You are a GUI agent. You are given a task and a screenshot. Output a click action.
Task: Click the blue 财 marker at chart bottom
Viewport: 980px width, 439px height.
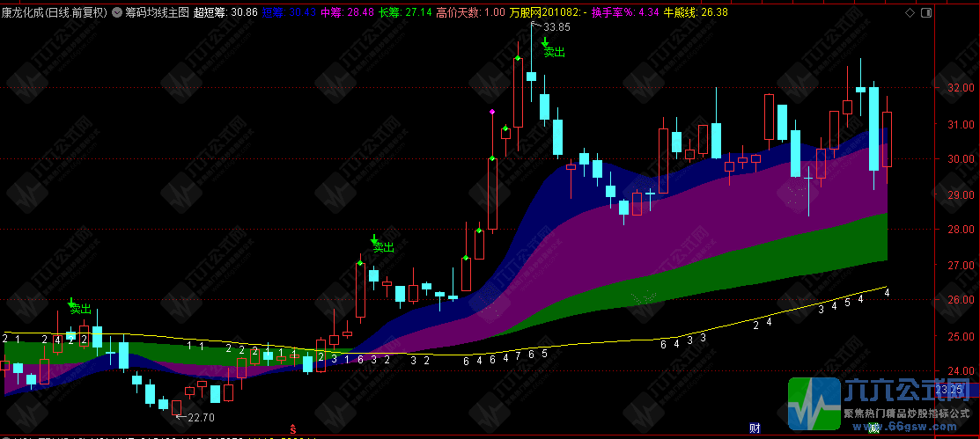(x=755, y=428)
